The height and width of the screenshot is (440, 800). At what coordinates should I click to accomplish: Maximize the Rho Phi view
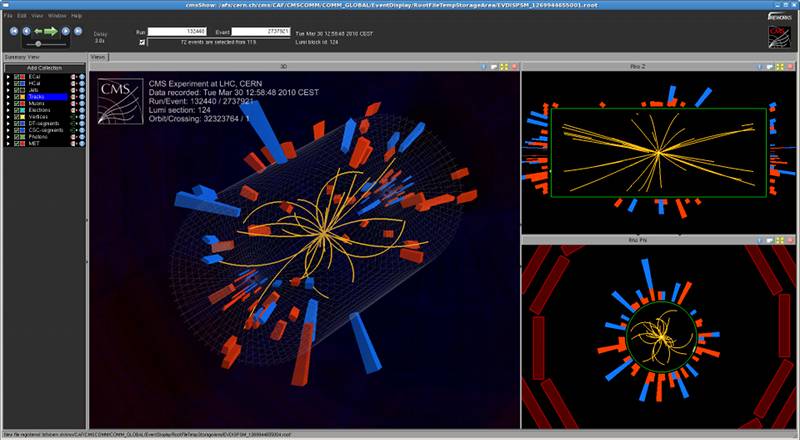[x=780, y=239]
